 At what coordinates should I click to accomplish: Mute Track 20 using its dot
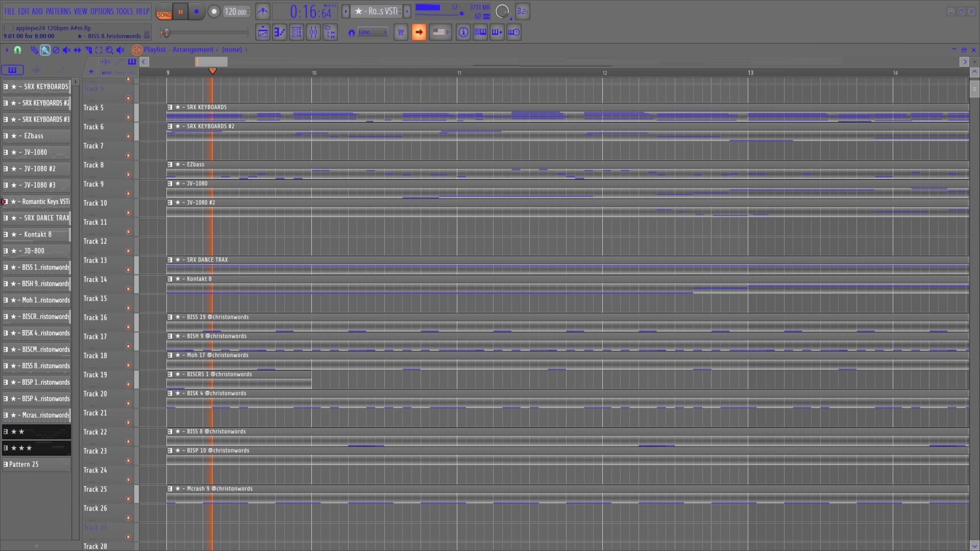coord(128,404)
